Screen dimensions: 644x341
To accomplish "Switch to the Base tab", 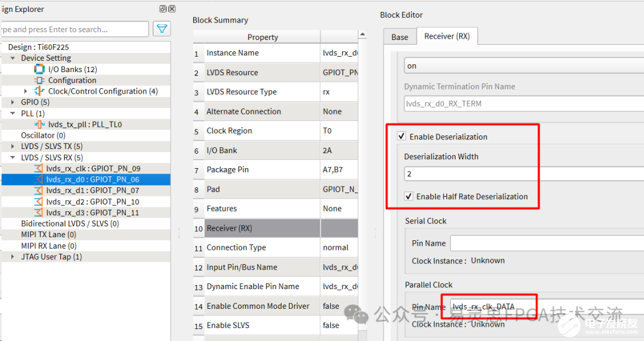I will tap(400, 37).
